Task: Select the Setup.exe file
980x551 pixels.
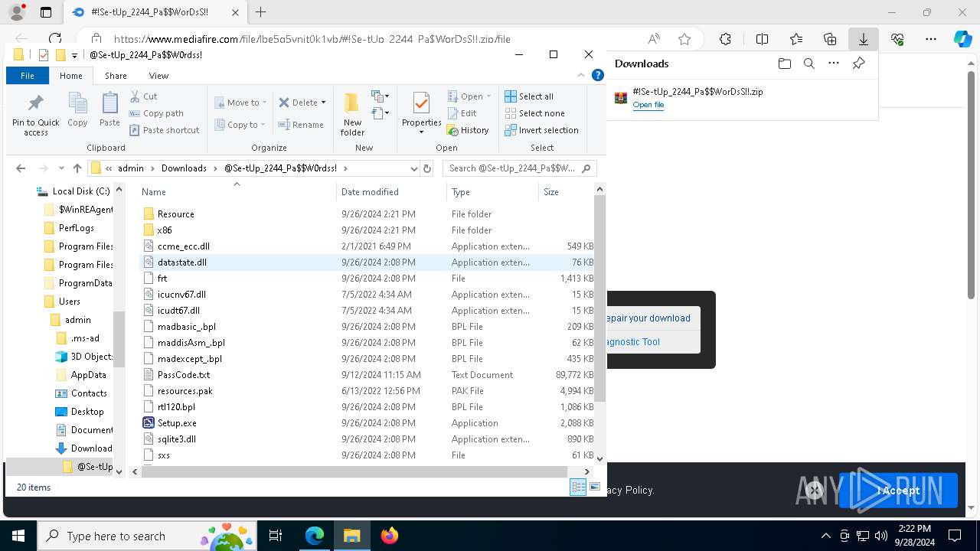Action: (x=177, y=423)
